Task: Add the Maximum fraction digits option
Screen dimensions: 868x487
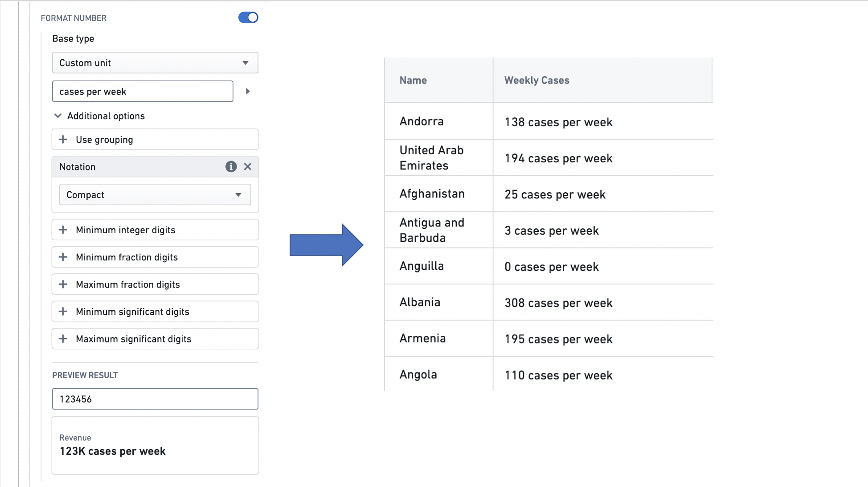Action: point(155,285)
